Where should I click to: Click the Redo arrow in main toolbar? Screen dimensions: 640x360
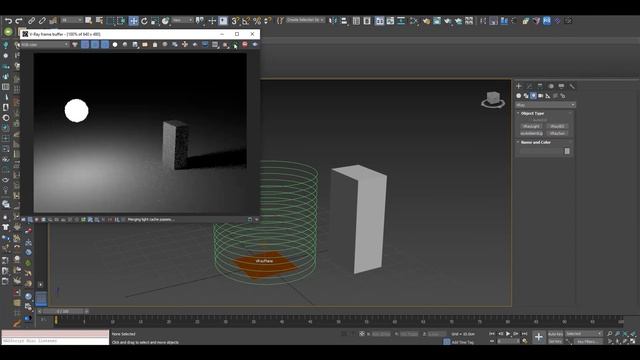click(x=19, y=20)
